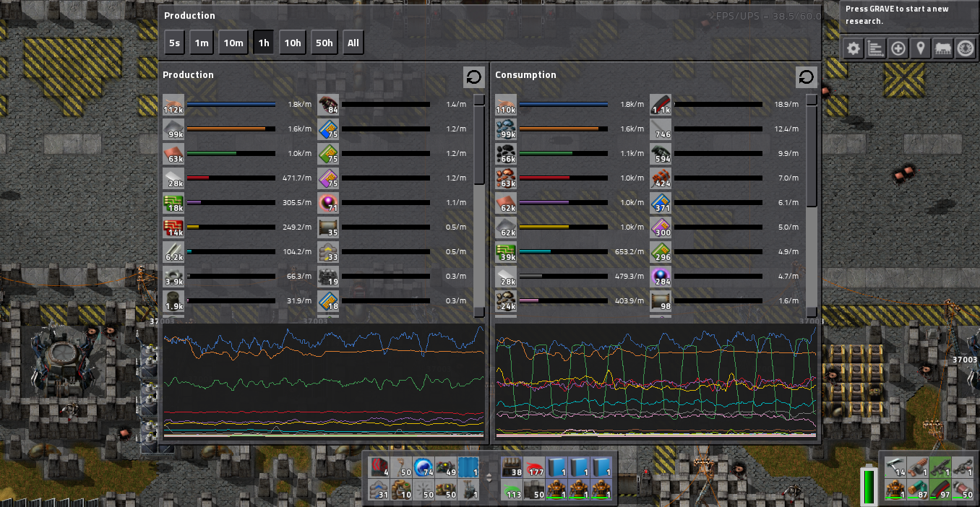Click iron stick icon (6.2k) in Production
The width and height of the screenshot is (980, 507).
click(173, 252)
